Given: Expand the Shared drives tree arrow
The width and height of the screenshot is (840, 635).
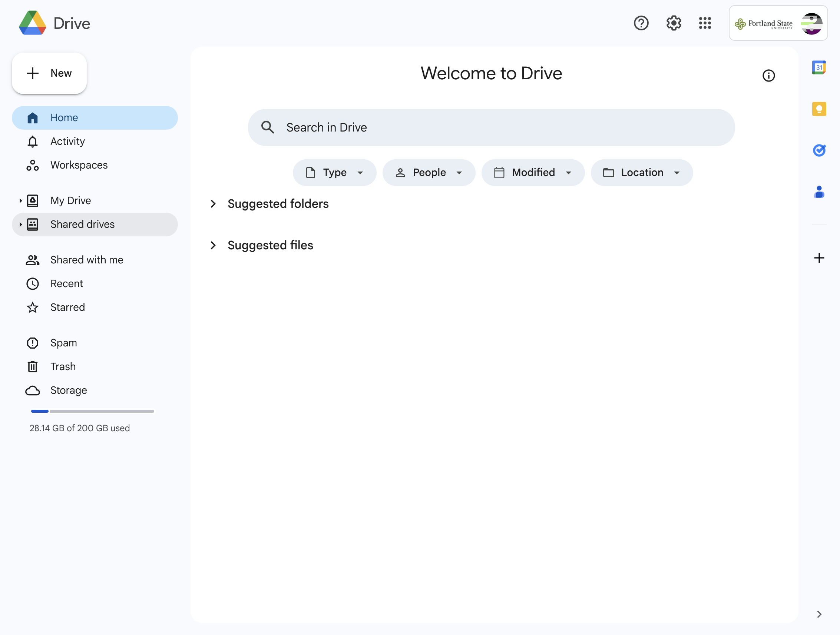Looking at the screenshot, I should tap(20, 224).
